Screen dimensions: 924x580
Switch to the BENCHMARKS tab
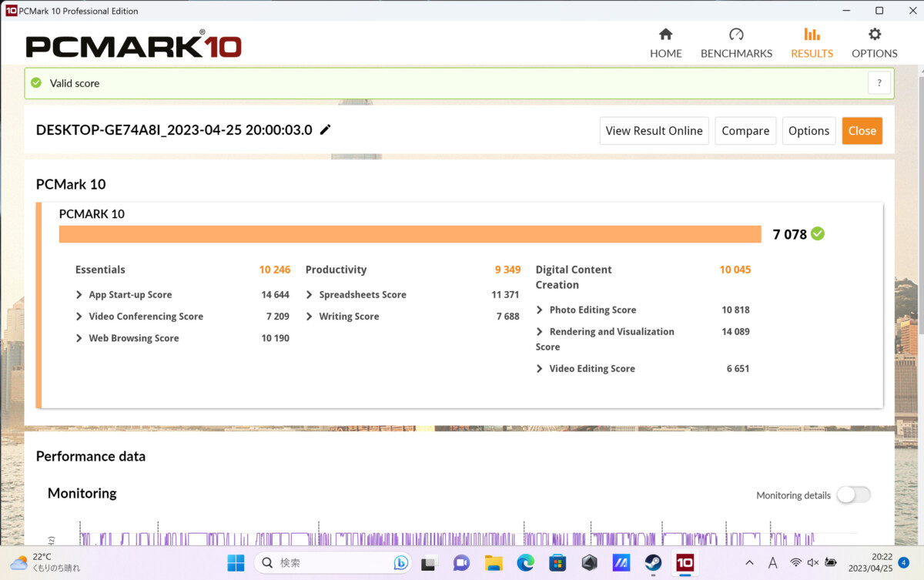point(736,43)
